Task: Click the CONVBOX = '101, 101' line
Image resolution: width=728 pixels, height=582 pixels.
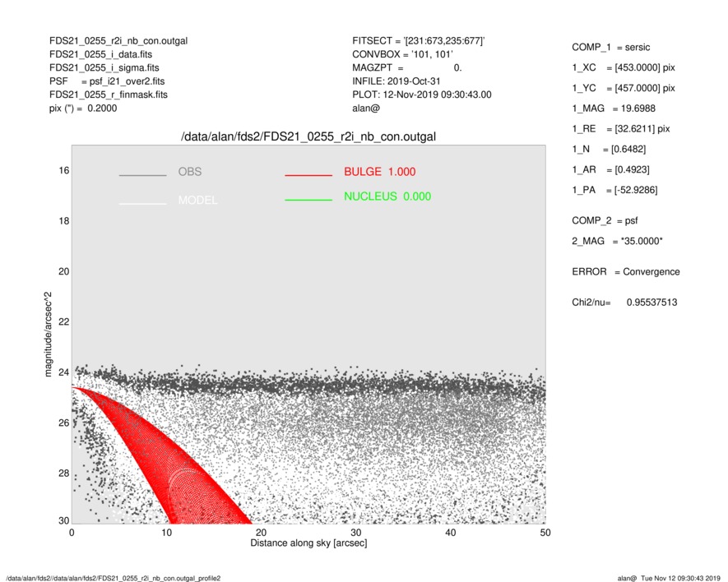Action: pyautogui.click(x=402, y=54)
